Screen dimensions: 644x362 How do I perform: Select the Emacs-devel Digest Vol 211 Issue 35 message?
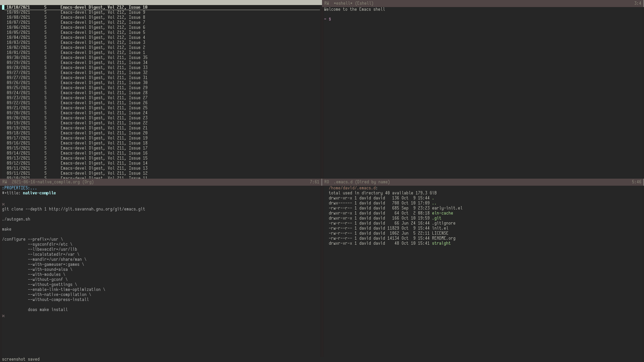point(103,57)
